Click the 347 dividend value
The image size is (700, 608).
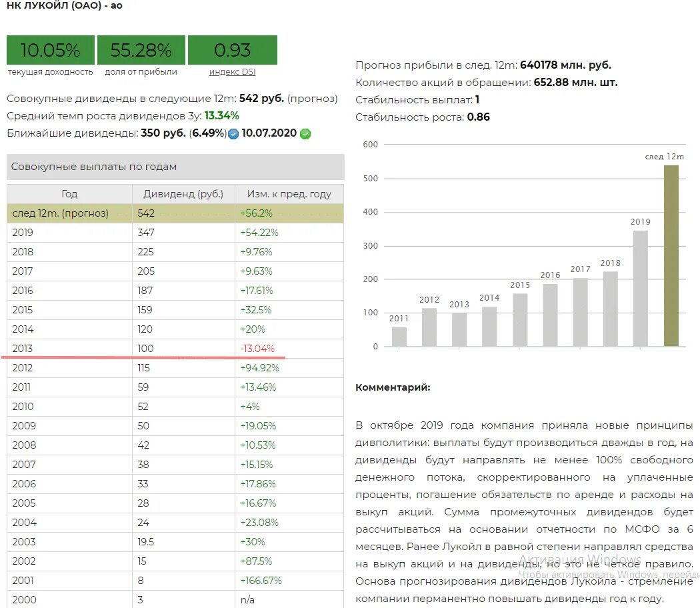point(146,233)
